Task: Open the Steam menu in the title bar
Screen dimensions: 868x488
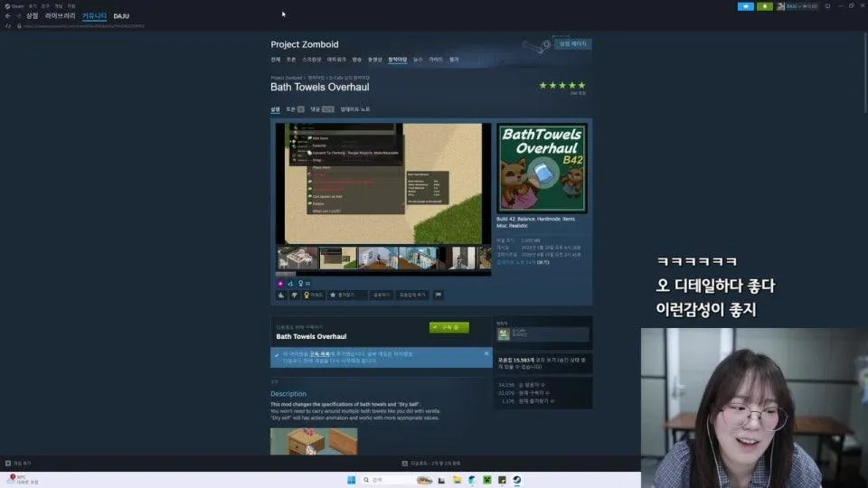Action: tap(14, 5)
